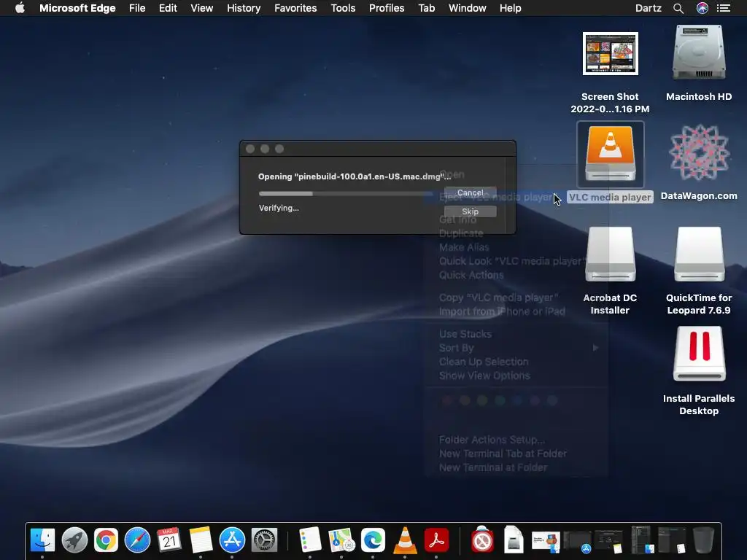
Task: Open the Profiles menu
Action: pyautogui.click(x=387, y=8)
